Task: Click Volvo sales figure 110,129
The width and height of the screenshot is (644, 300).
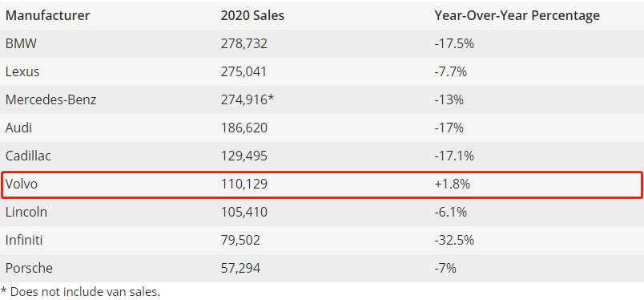Action: (x=244, y=184)
